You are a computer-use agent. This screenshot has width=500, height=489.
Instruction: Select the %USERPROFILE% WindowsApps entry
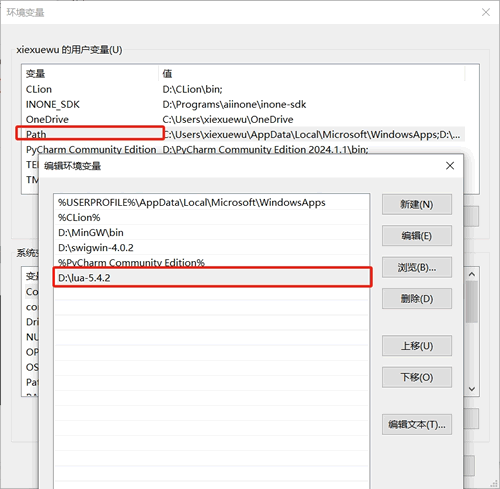point(212,203)
